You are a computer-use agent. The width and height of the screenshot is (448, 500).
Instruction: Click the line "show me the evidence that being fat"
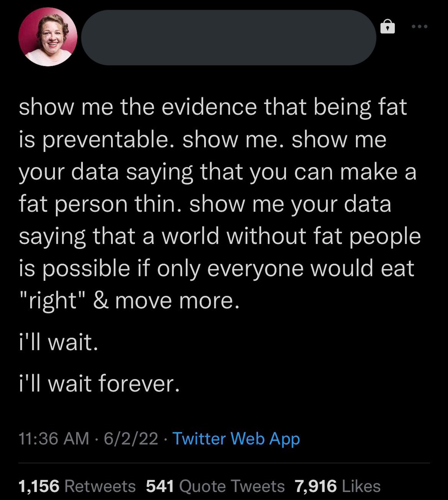pyautogui.click(x=213, y=107)
